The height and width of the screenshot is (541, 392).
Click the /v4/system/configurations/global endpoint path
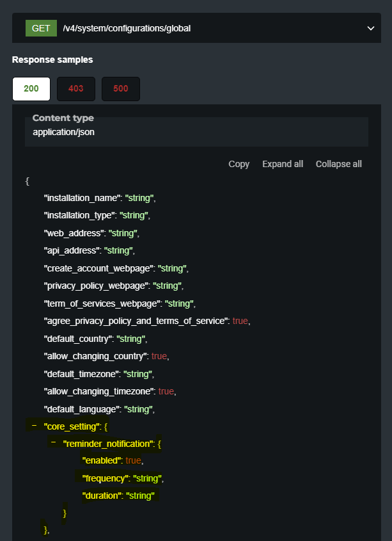pyautogui.click(x=127, y=28)
